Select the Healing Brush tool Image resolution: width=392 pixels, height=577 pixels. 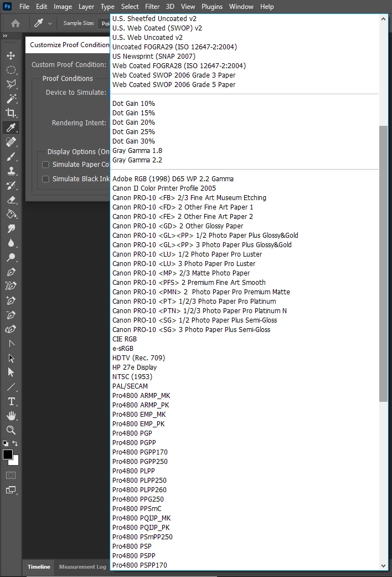(x=11, y=142)
